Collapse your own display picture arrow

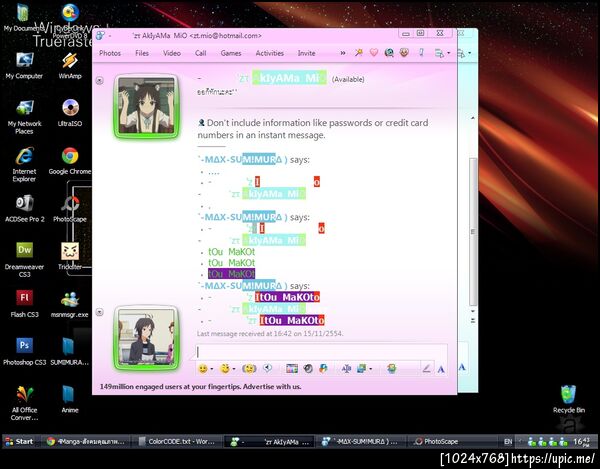pos(99,312)
